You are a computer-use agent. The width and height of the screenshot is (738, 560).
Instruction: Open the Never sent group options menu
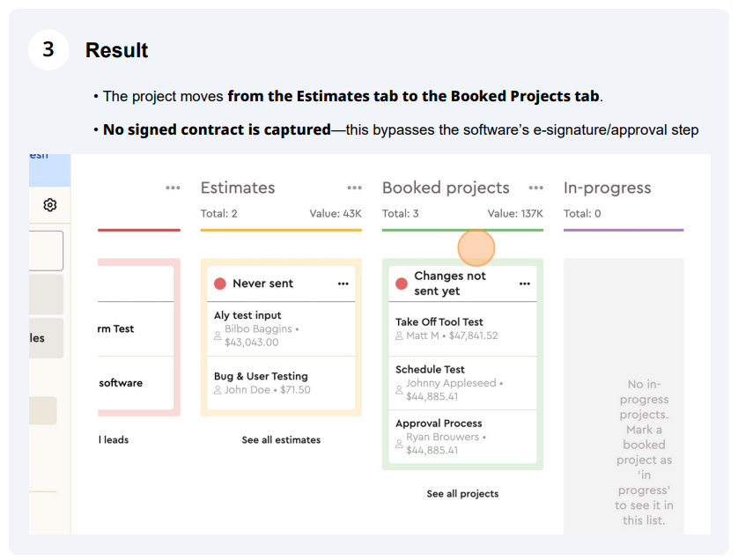[343, 284]
